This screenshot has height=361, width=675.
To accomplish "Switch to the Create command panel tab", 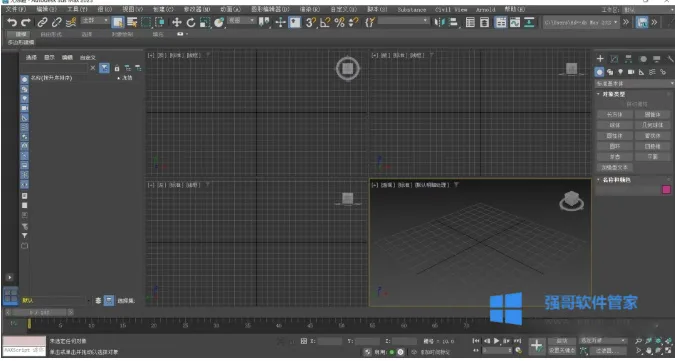I will 600,59.
